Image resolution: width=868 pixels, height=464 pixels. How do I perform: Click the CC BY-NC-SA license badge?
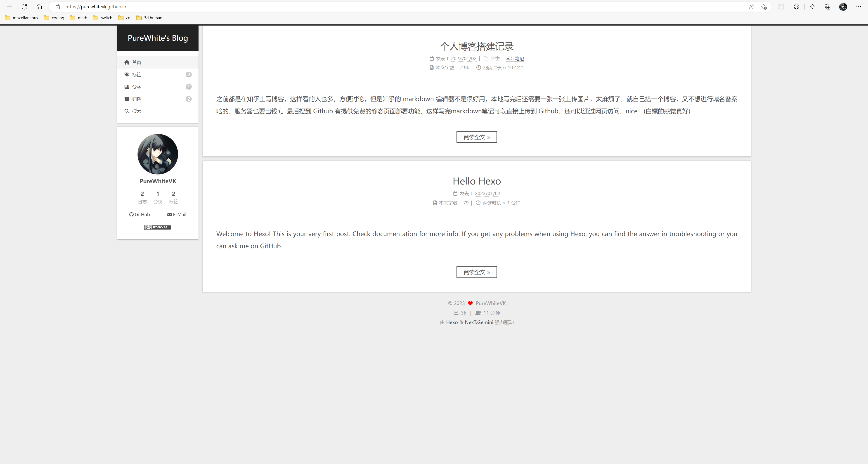[x=158, y=227]
